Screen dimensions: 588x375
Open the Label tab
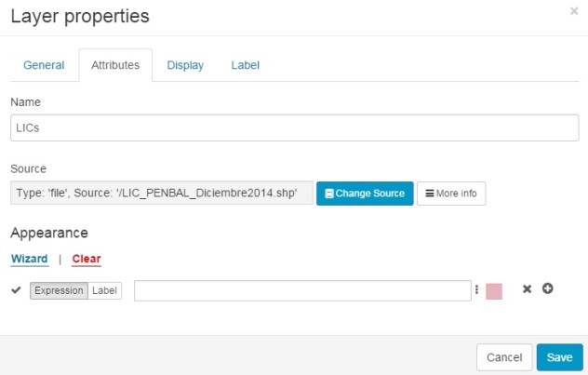(246, 65)
